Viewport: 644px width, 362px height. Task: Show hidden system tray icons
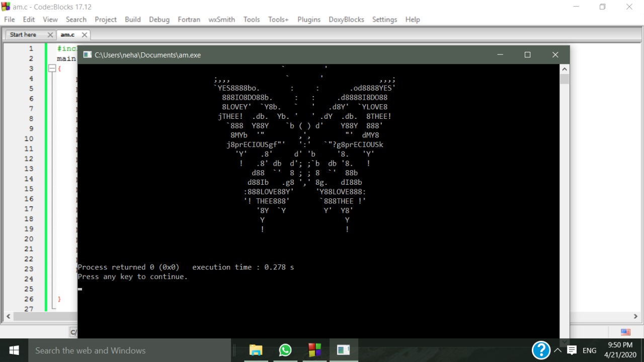(x=557, y=350)
